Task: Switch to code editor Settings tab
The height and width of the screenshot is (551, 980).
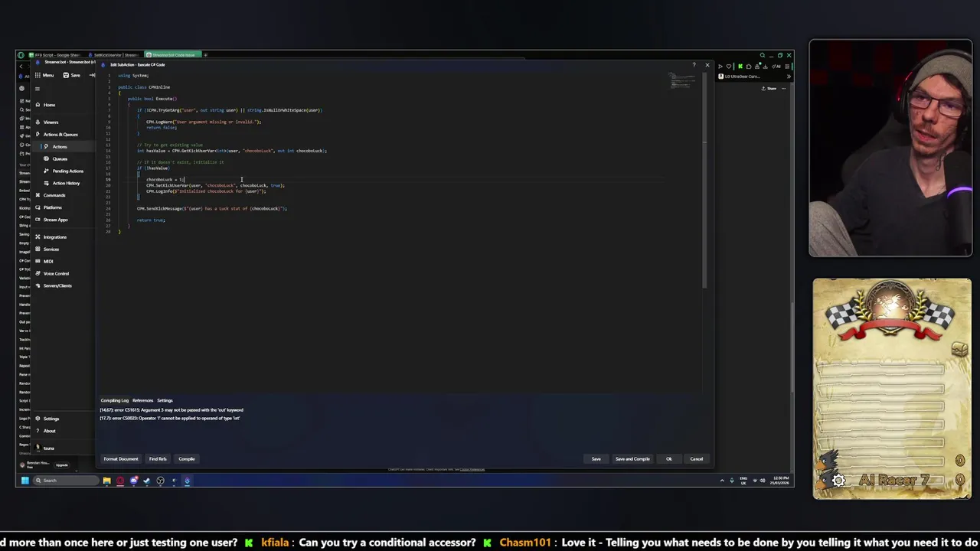Action: [165, 400]
